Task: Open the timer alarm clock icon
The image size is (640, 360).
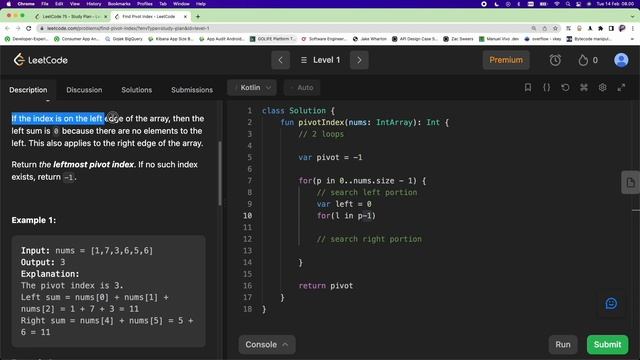Action: [555, 60]
